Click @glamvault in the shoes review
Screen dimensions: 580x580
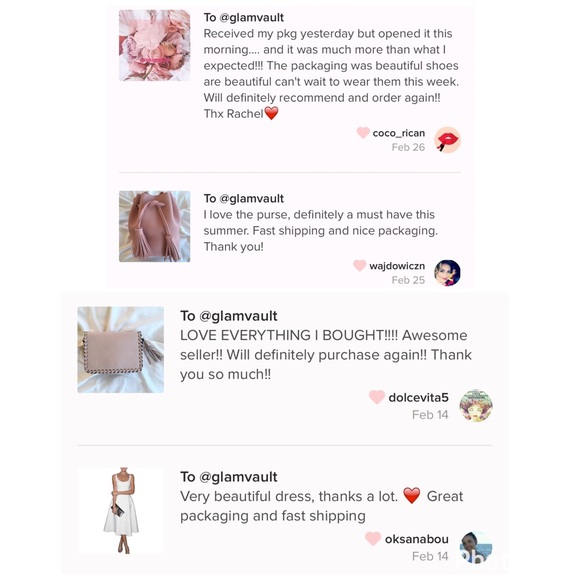pyautogui.click(x=252, y=17)
